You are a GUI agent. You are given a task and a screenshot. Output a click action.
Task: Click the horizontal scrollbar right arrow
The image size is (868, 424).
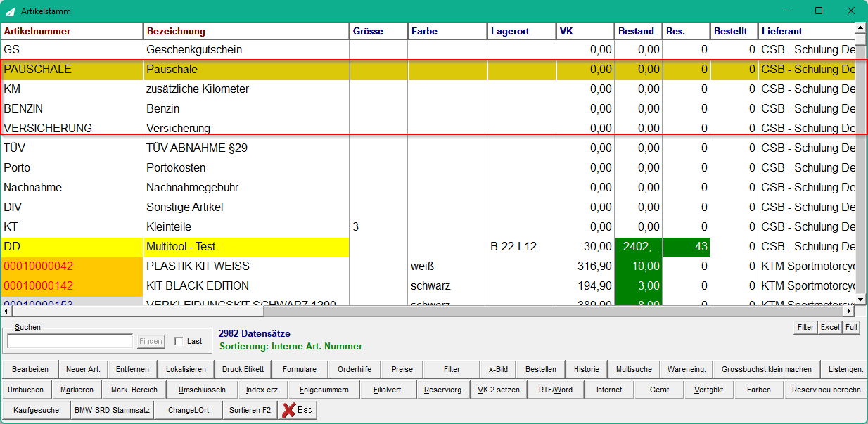pyautogui.click(x=849, y=311)
